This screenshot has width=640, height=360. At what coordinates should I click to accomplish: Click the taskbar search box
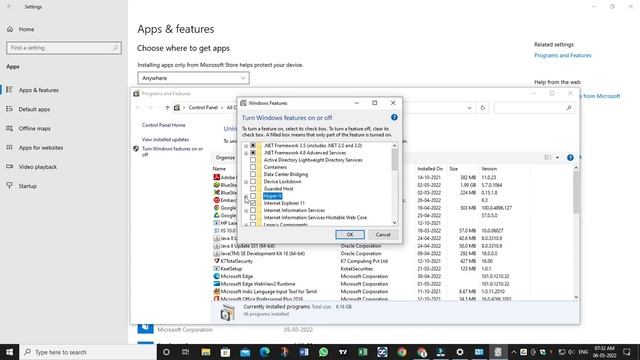click(88, 352)
